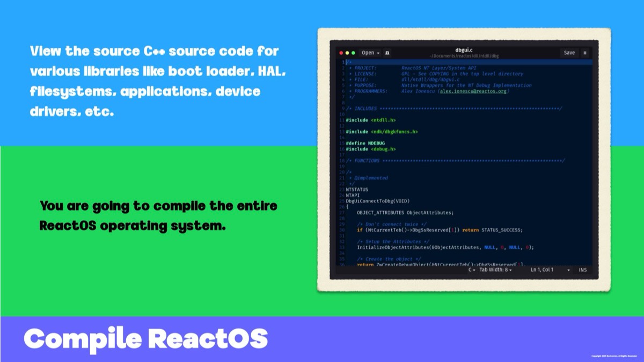Expand the Tab Width: 8 dropdown

[495, 270]
